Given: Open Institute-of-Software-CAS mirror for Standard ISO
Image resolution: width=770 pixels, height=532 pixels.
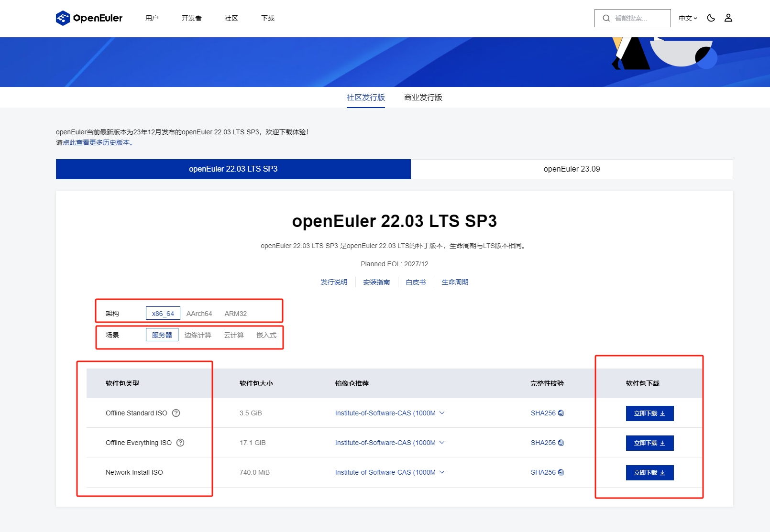Looking at the screenshot, I should [x=385, y=413].
